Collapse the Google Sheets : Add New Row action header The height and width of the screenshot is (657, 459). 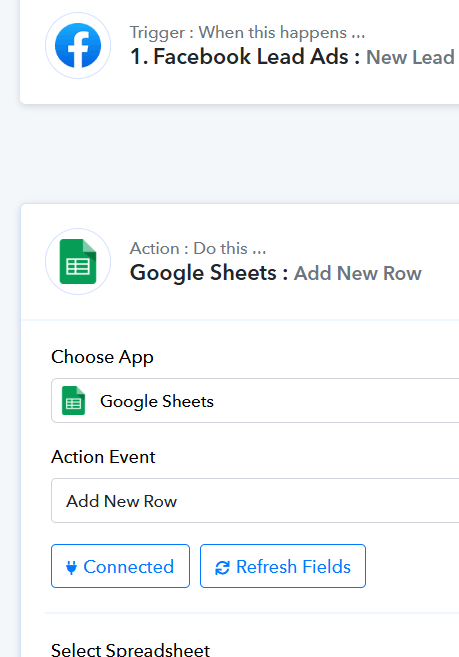click(x=275, y=273)
